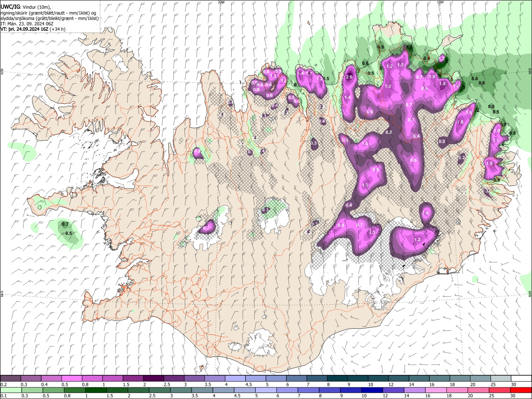
Task: Pick the lavender swatch between 4 and 4.5 on upper scale
Action: click(x=235, y=379)
